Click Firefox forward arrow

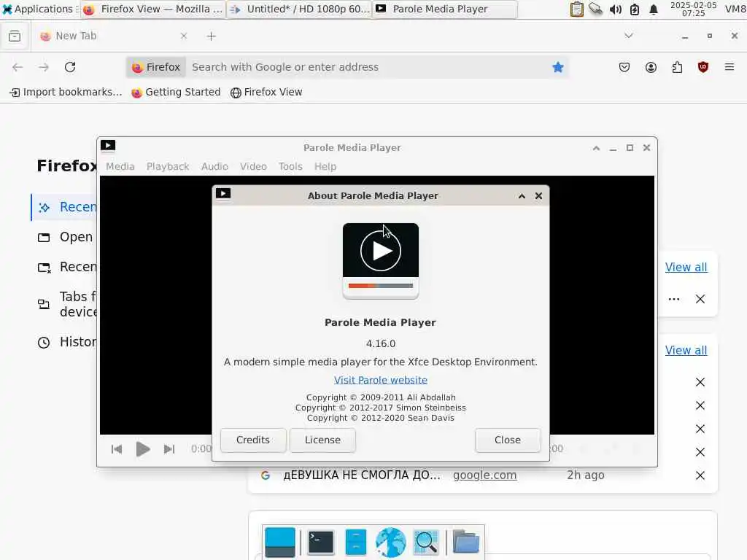[x=44, y=67]
